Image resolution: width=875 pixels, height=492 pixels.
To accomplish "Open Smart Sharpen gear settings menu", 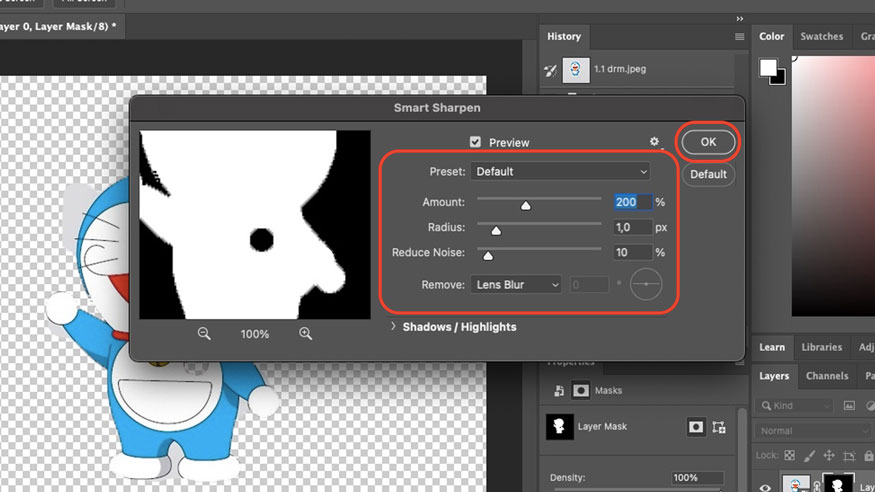I will (655, 143).
